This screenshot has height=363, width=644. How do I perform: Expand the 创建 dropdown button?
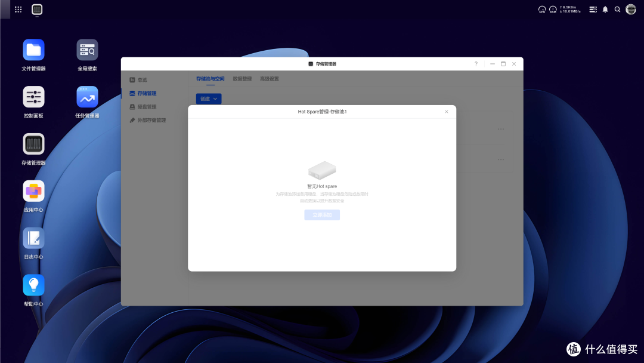(209, 99)
